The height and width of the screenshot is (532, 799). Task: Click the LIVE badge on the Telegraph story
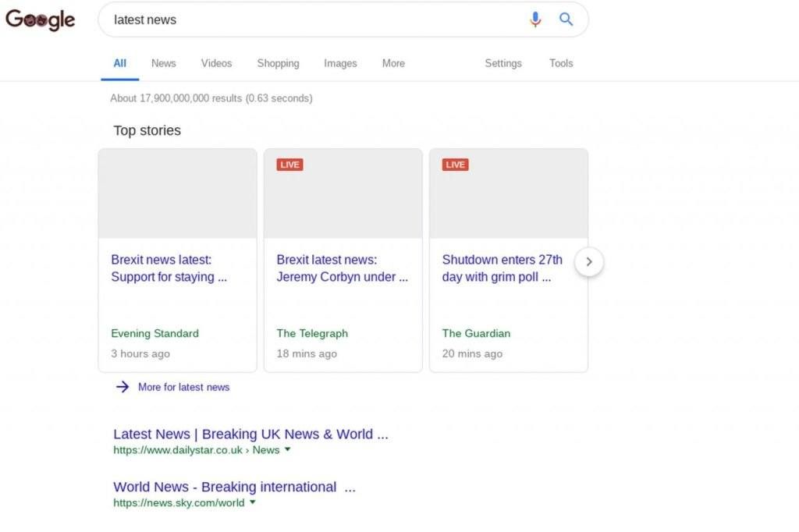(289, 165)
